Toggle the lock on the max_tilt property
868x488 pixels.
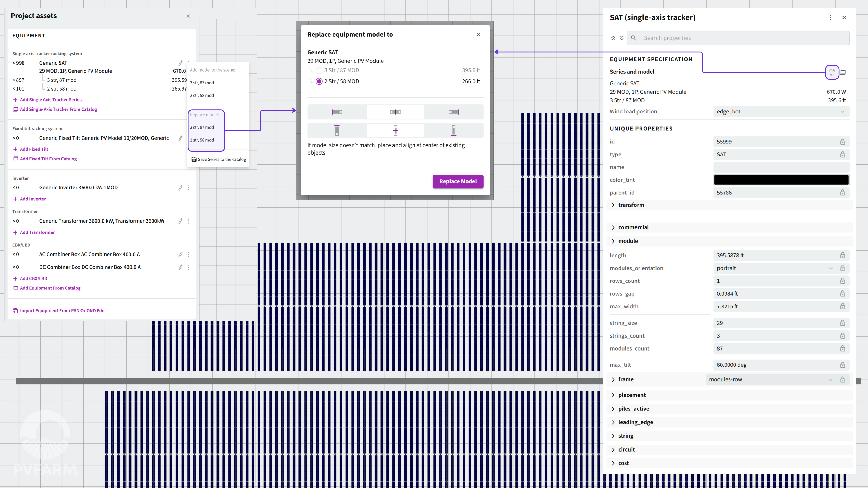pos(842,365)
